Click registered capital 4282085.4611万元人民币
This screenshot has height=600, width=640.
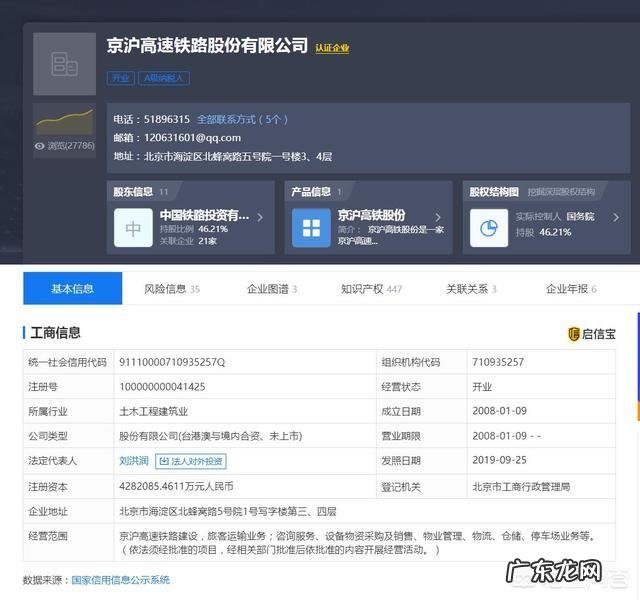[176, 486]
